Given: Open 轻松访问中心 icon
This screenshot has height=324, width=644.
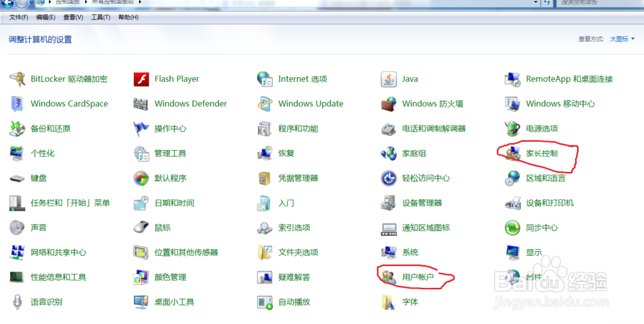Looking at the screenshot, I should (388, 178).
